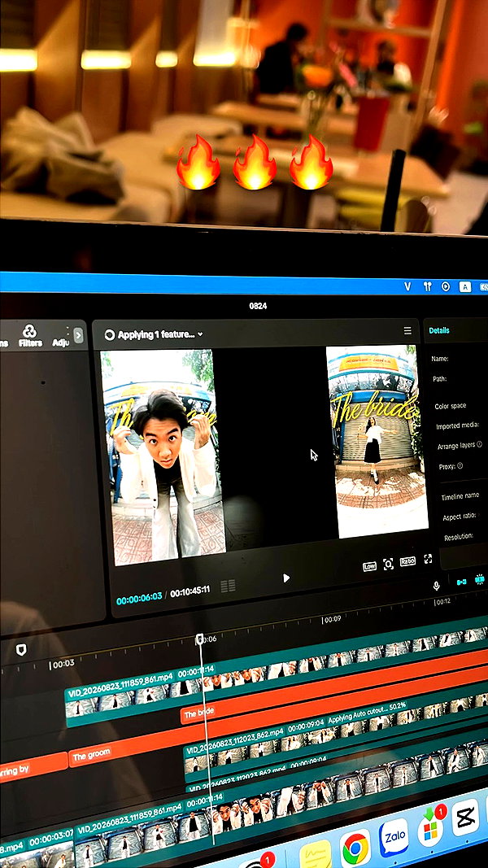Viewport: 488px width, 868px height.
Task: Click the A input source menu bar icon
Action: (464, 286)
